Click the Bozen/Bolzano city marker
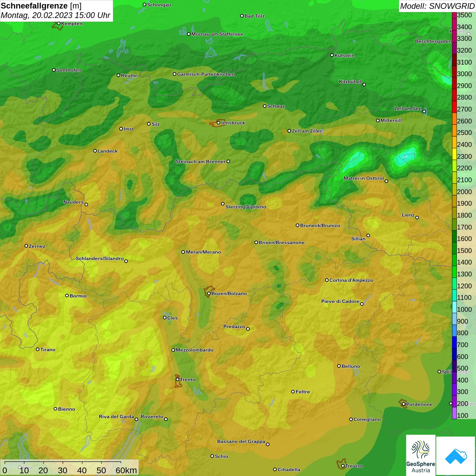This screenshot has height=476, width=476. coord(209,293)
